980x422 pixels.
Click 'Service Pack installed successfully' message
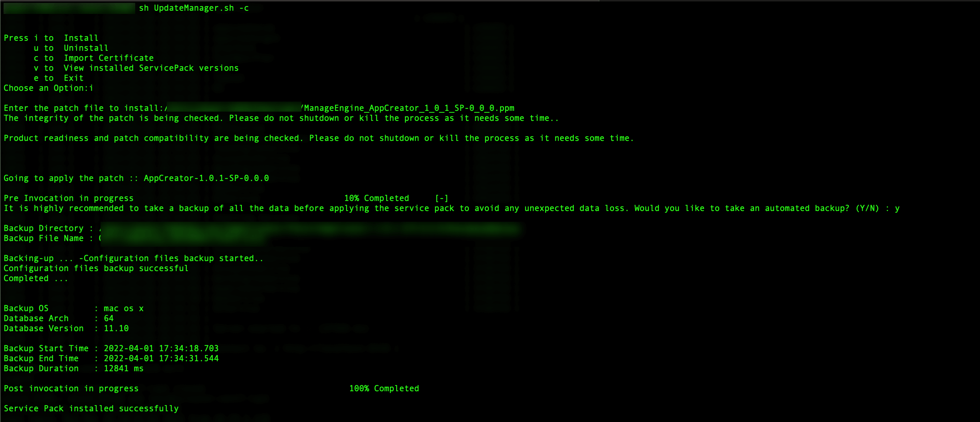[x=91, y=409]
